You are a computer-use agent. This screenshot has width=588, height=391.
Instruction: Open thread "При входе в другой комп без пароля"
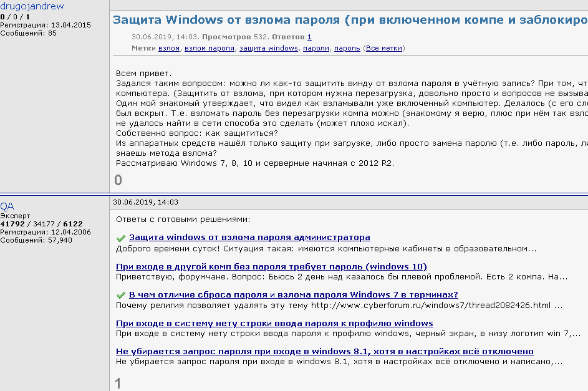tap(271, 266)
